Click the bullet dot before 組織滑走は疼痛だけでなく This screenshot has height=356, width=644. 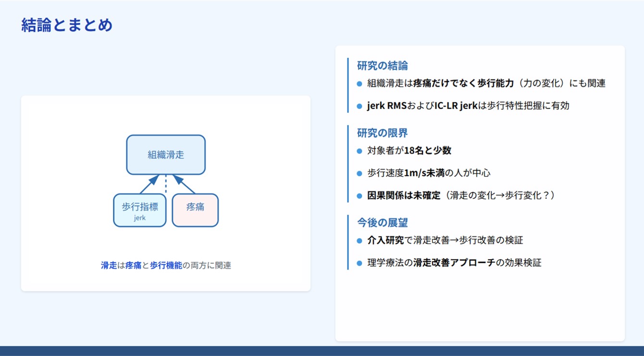(x=359, y=84)
